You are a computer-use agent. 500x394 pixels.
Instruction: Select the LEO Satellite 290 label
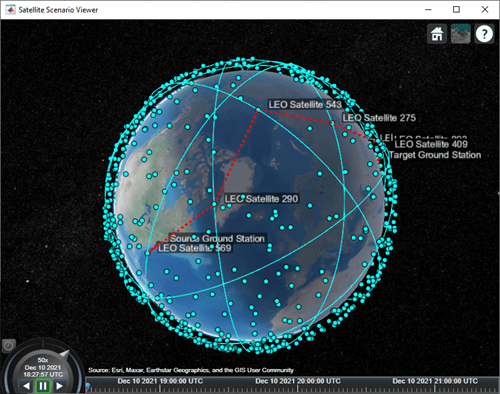coord(261,199)
